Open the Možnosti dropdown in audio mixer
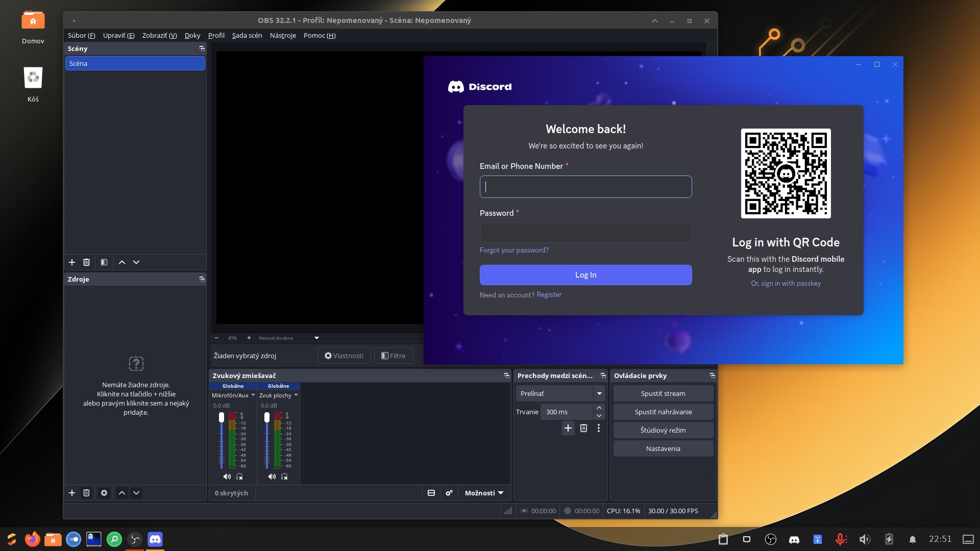Viewport: 980px width, 551px height. point(484,493)
